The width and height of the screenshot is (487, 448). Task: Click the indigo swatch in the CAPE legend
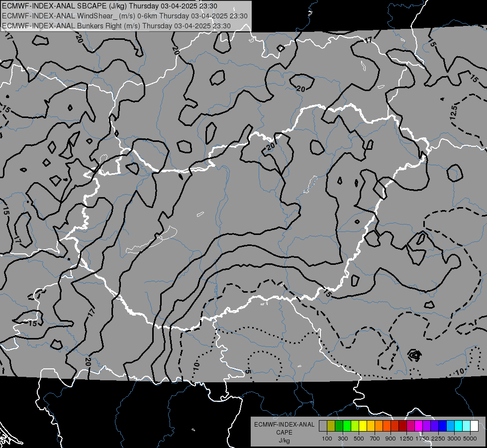(435, 426)
